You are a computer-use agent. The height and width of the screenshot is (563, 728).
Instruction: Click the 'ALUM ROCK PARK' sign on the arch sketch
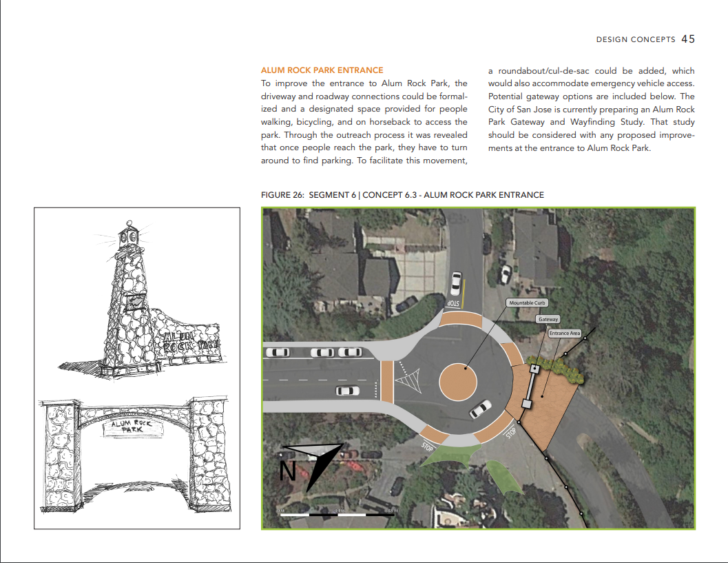pos(133,427)
